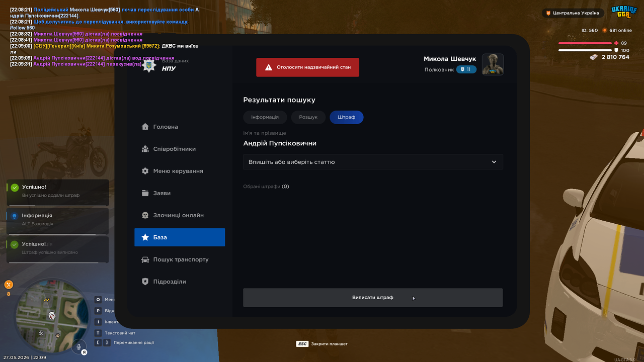Click the 2 810 764 money value
Screen dimensions: 644x362
[615, 57]
